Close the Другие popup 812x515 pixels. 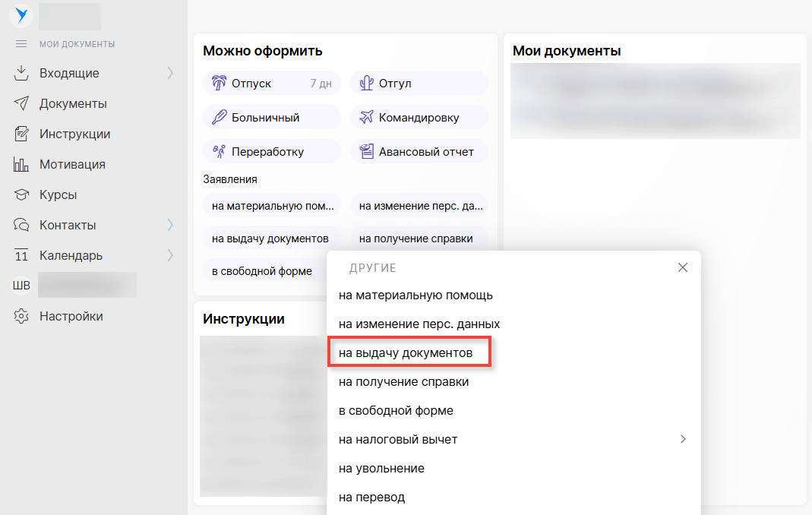[x=682, y=267]
